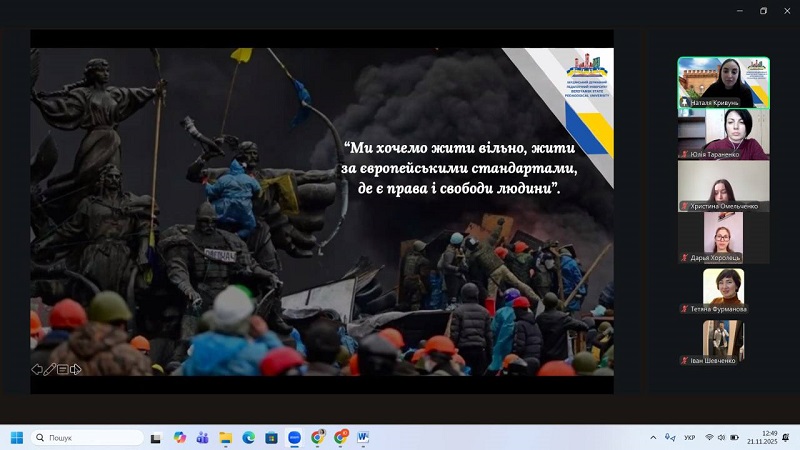The width and height of the screenshot is (800, 450).
Task: Select the pen annotation tool on the slide
Action: [50, 369]
